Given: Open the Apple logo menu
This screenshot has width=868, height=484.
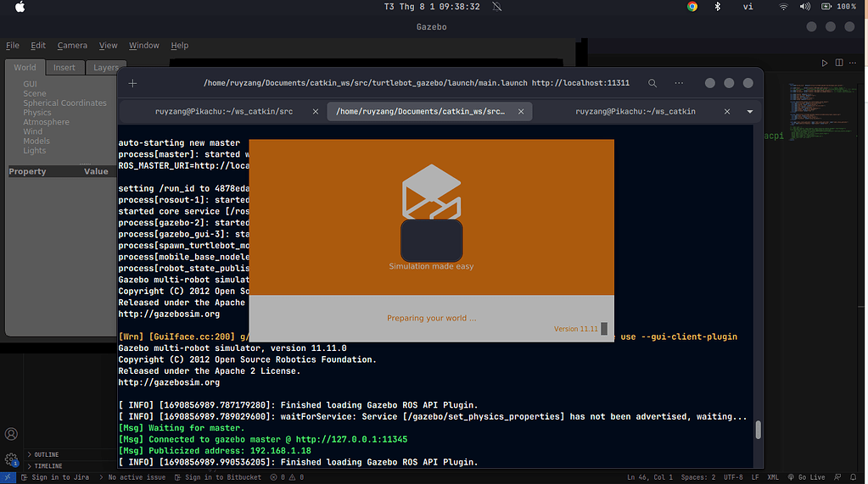Looking at the screenshot, I should click(20, 7).
